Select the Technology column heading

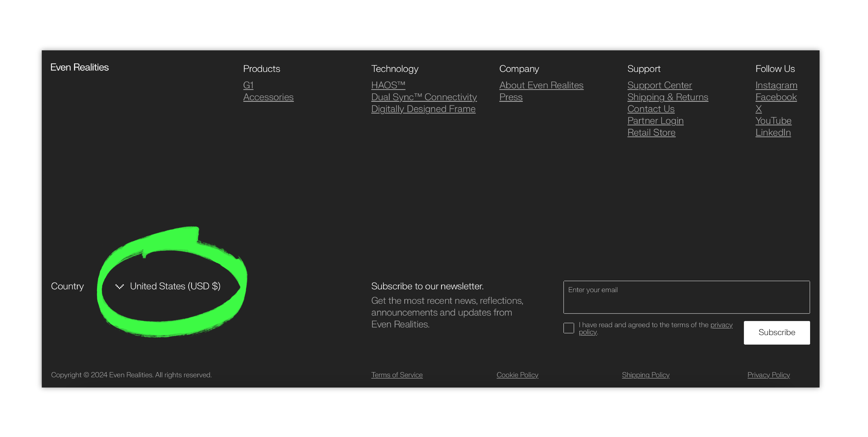[395, 69]
